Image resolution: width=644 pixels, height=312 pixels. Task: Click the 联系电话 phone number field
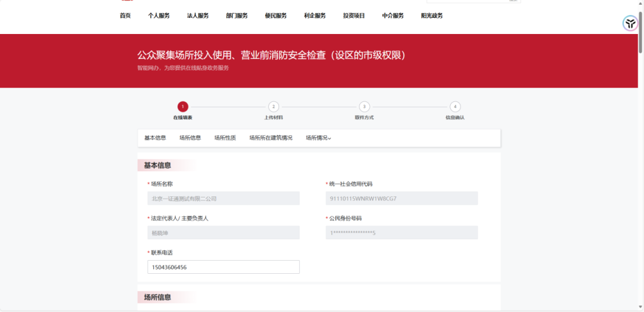(x=224, y=267)
